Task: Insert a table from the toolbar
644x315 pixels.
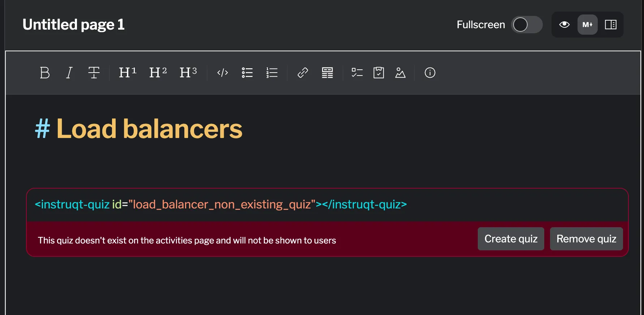Action: (x=327, y=73)
